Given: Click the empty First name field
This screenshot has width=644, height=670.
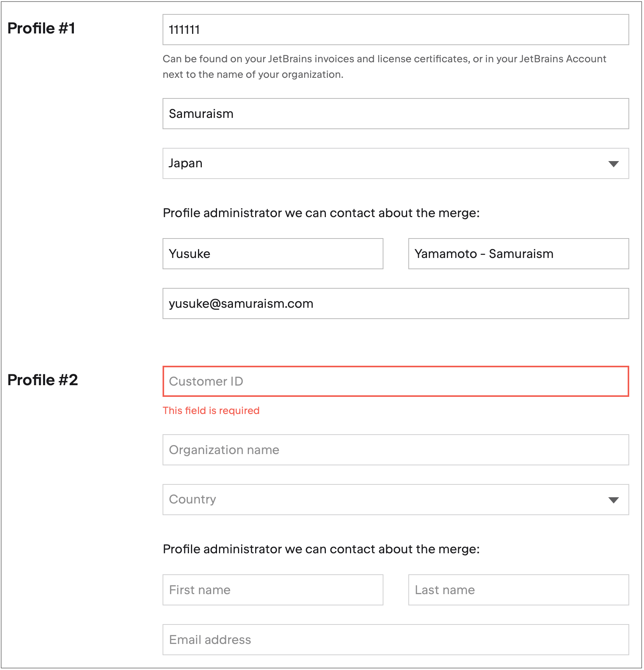Looking at the screenshot, I should [273, 590].
